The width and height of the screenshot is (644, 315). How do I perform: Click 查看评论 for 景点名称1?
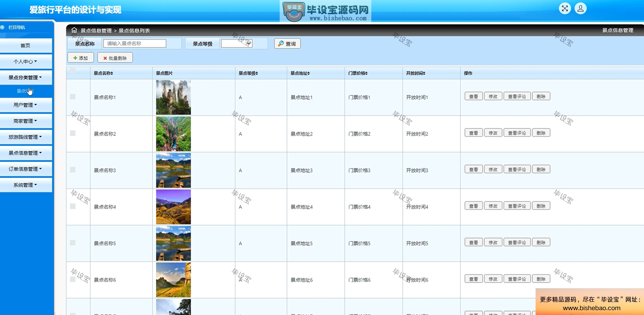coord(517,96)
